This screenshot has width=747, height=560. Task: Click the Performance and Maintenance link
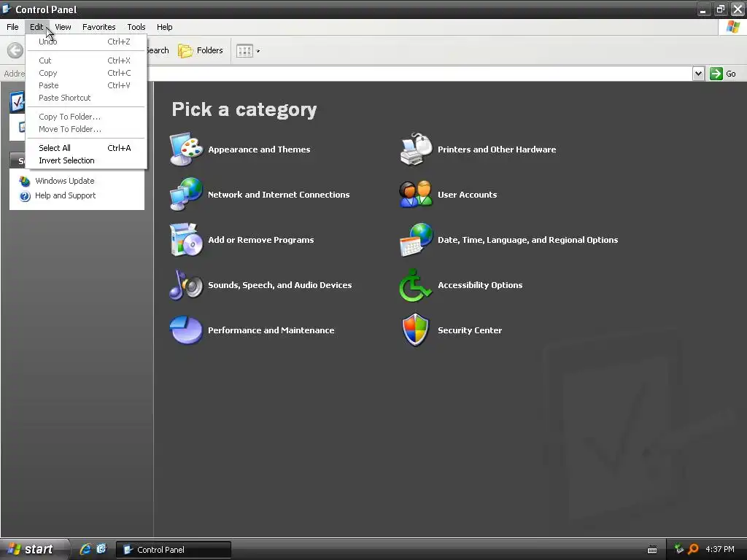point(271,330)
